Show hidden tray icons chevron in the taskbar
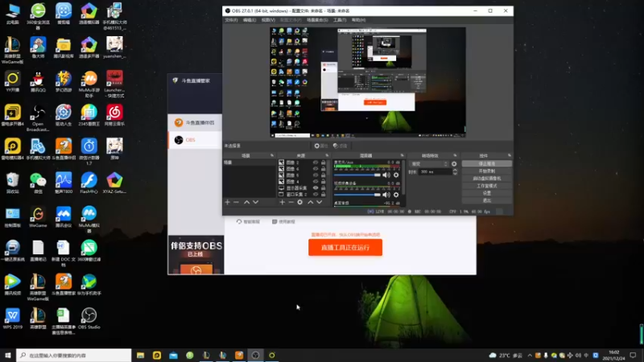Screen dimensions: 644x362 (530, 356)
